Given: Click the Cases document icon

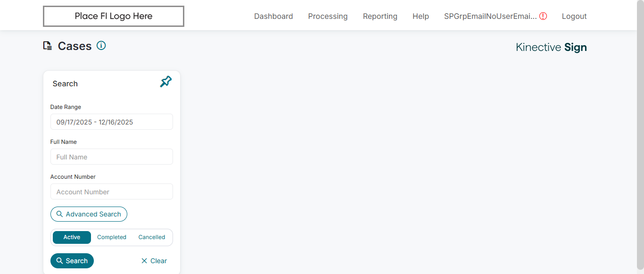Looking at the screenshot, I should pyautogui.click(x=47, y=46).
